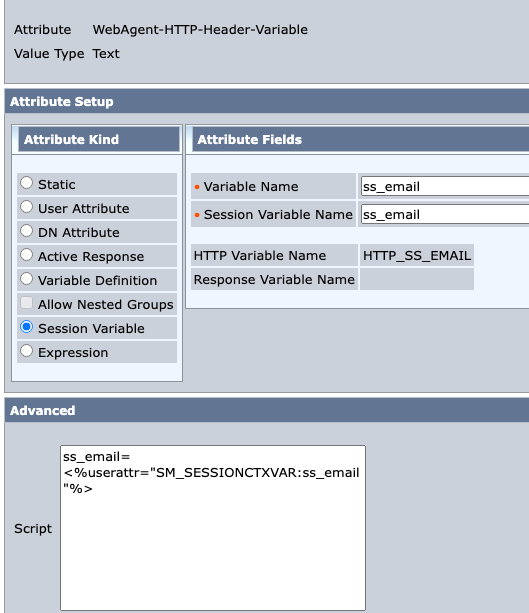Image resolution: width=529 pixels, height=613 pixels.
Task: Click the Variable Name field label
Action: pos(251,186)
